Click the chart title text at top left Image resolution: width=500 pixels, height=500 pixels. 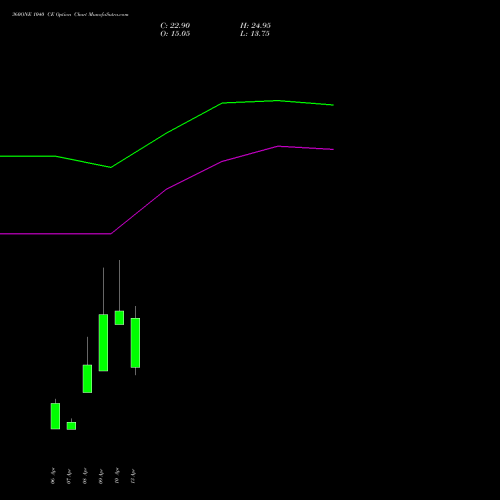point(70,14)
